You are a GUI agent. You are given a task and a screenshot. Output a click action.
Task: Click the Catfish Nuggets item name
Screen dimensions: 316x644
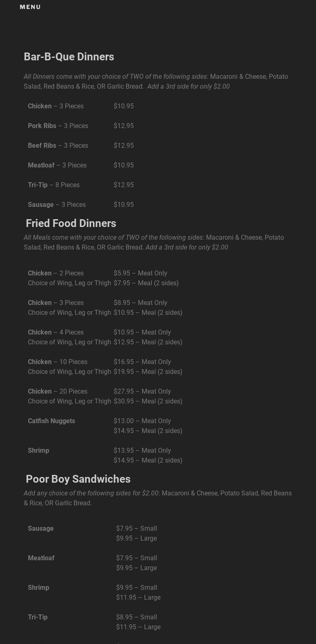(x=51, y=421)
